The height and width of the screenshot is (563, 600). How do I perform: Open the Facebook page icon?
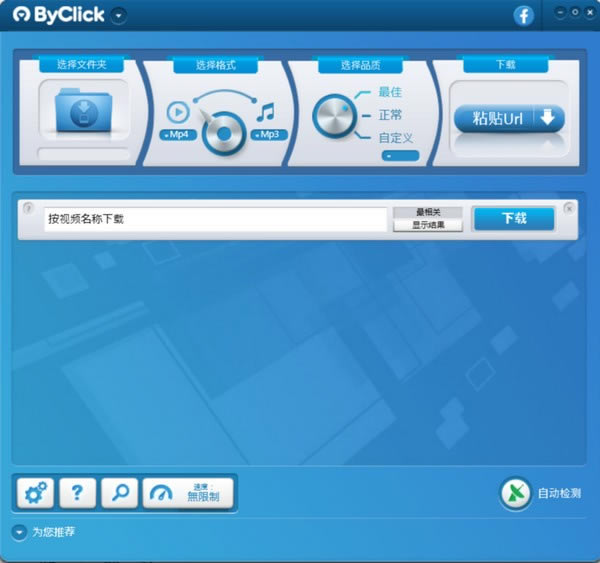[523, 15]
